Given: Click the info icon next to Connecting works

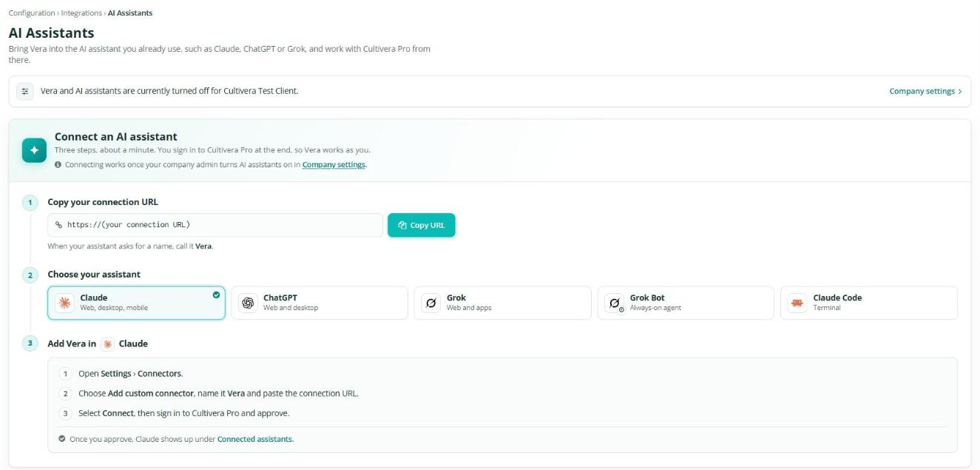Looking at the screenshot, I should [58, 164].
